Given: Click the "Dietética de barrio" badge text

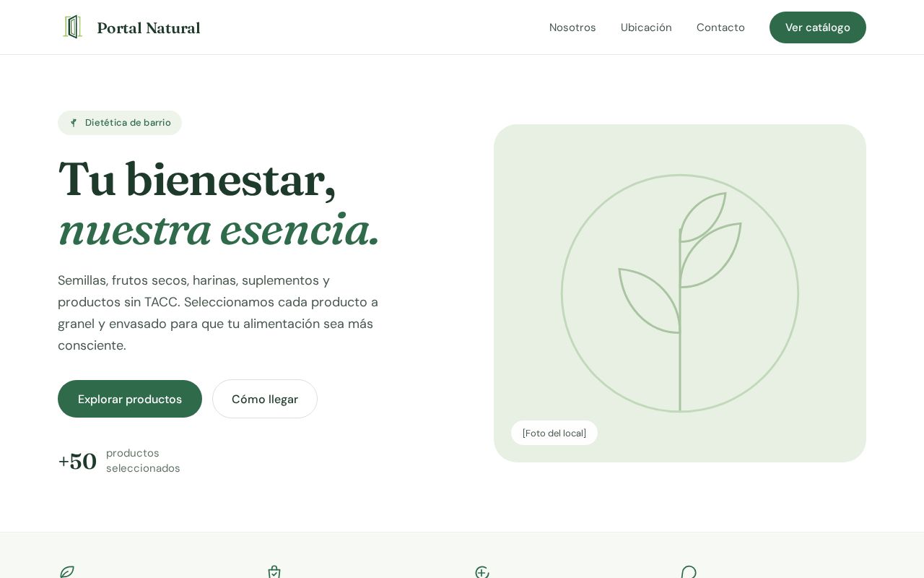Looking at the screenshot, I should coord(128,123).
